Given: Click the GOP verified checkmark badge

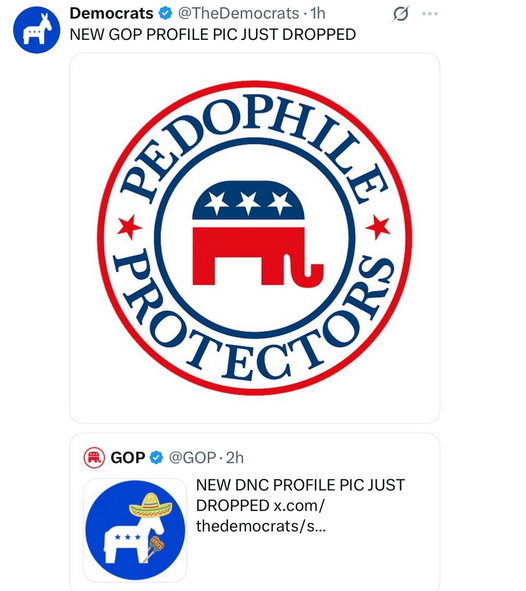Looking at the screenshot, I should click(156, 458).
